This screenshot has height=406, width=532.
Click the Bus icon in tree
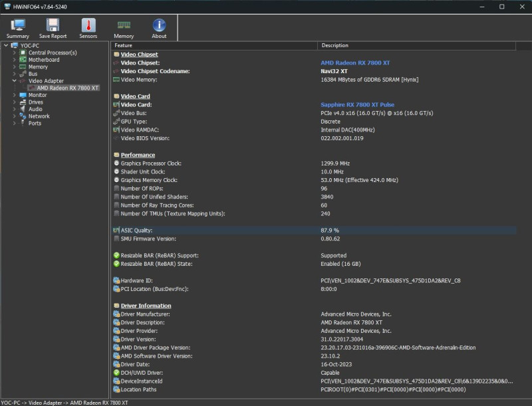pyautogui.click(x=23, y=74)
